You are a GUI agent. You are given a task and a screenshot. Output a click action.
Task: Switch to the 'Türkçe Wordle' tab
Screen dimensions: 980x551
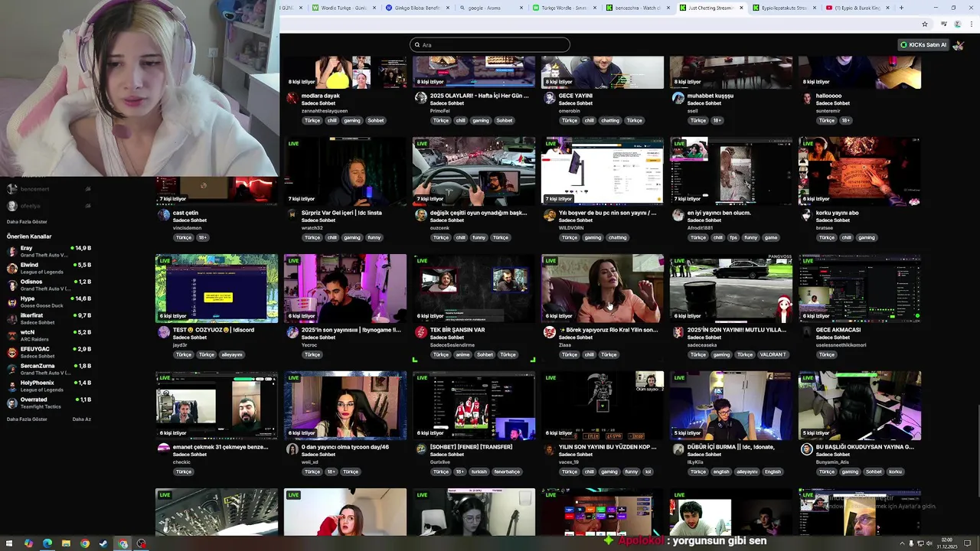click(565, 8)
